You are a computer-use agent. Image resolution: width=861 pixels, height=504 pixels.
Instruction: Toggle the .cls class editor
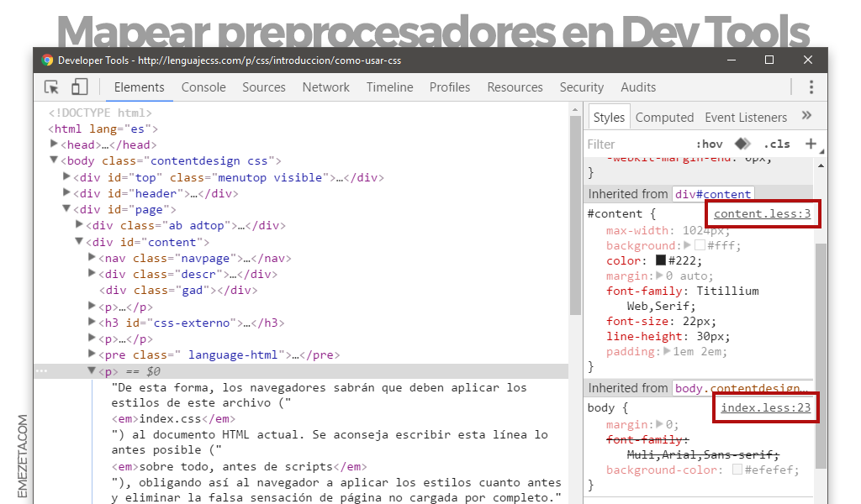[x=776, y=144]
